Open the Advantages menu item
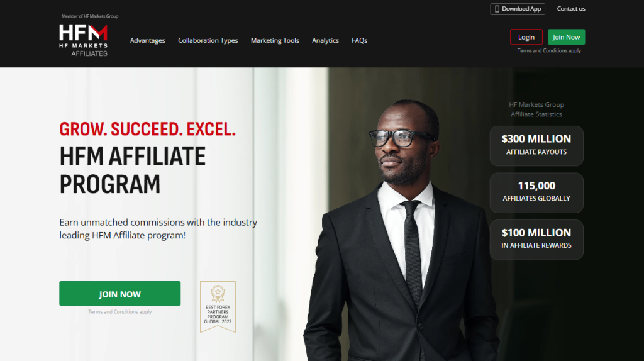 tap(147, 40)
